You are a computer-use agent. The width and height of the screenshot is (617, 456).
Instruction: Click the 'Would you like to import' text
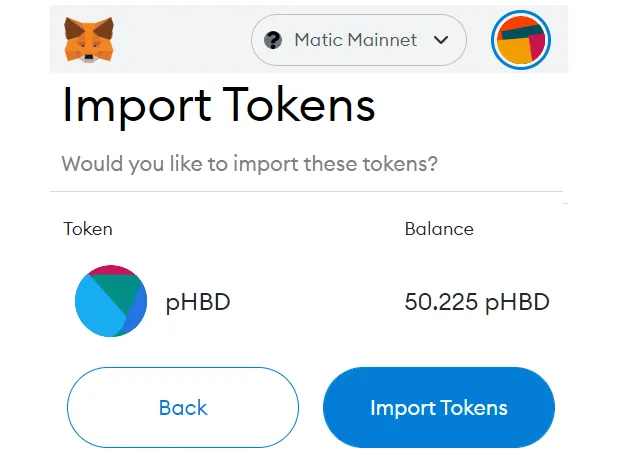(x=249, y=164)
